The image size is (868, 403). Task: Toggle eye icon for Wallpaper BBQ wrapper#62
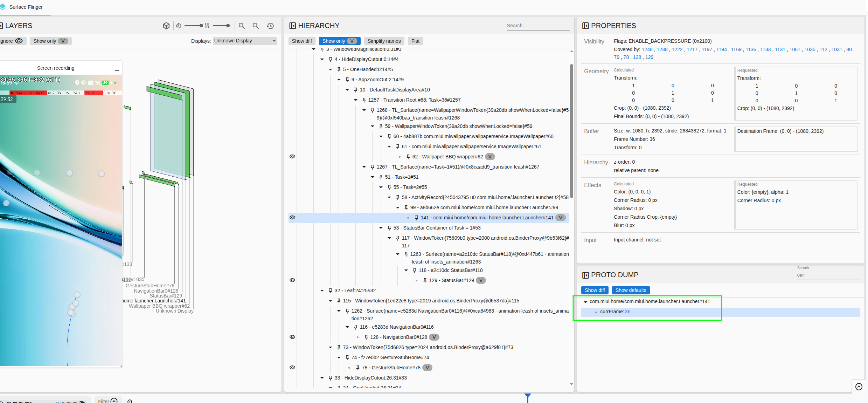(292, 157)
